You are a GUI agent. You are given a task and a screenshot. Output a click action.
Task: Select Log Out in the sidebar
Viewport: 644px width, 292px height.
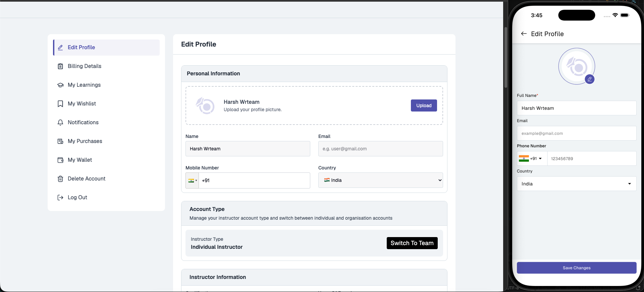106,198
